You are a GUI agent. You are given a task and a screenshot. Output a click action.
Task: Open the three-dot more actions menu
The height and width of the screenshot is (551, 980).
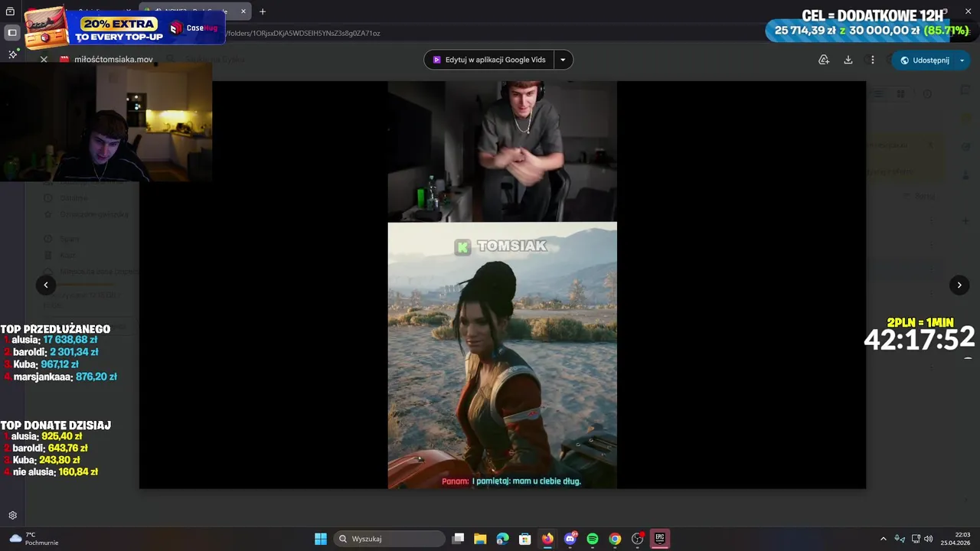click(872, 60)
